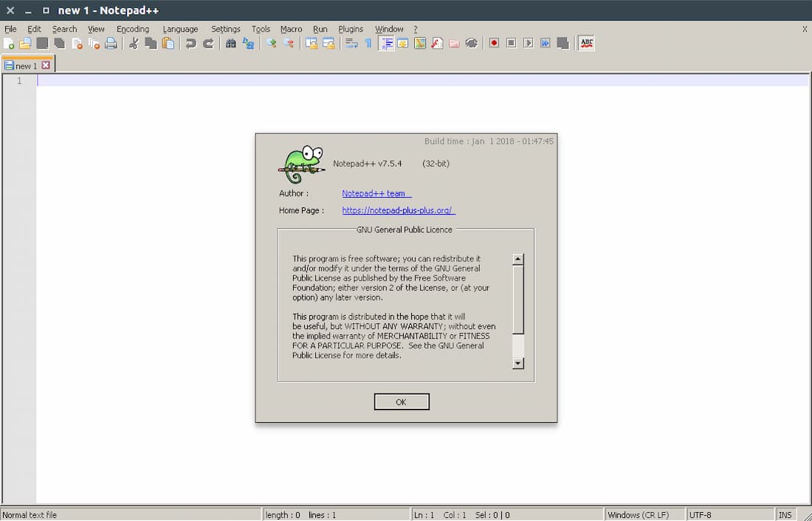Click the Playback macro icon
This screenshot has width=812, height=521.
pos(529,43)
